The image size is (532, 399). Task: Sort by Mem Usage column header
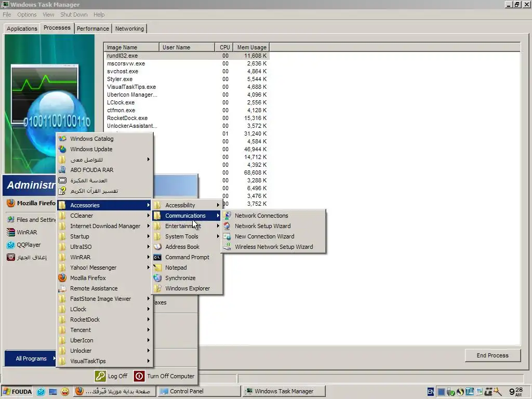pyautogui.click(x=251, y=47)
